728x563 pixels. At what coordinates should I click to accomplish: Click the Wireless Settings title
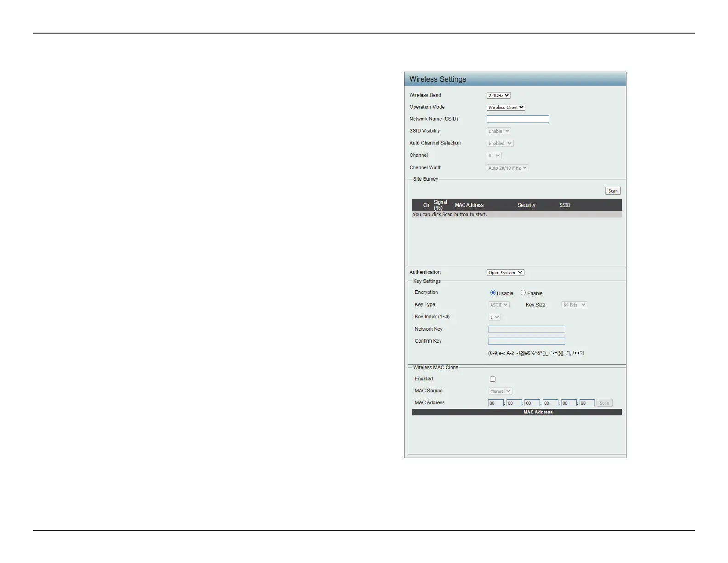click(x=438, y=80)
